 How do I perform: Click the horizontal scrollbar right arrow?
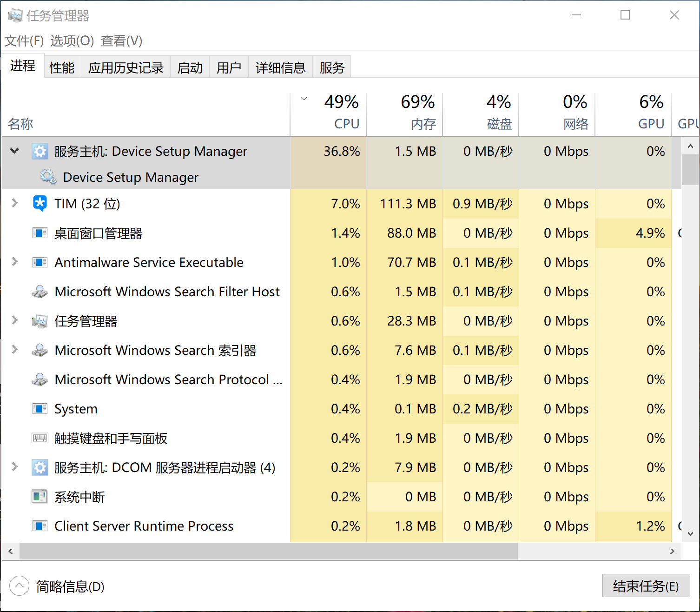point(672,551)
